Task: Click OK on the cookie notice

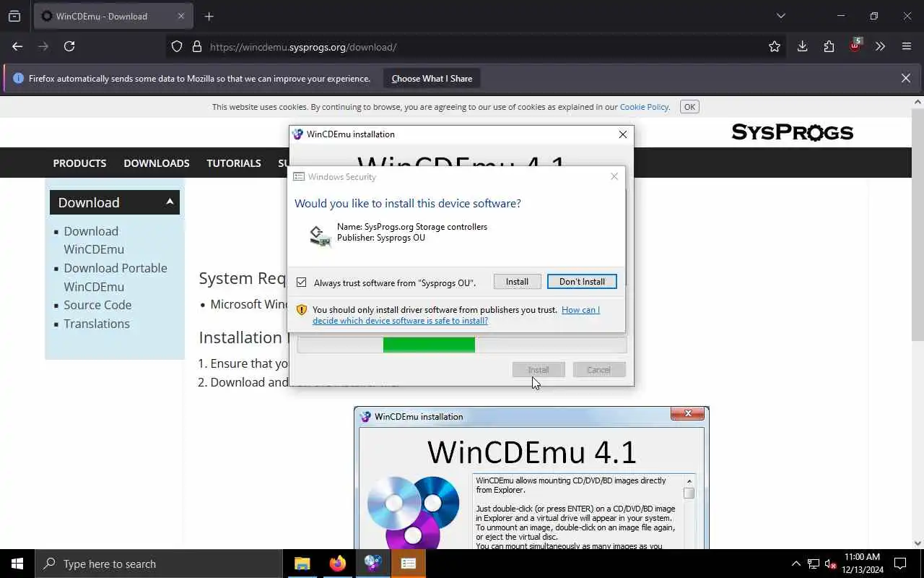Action: (689, 107)
